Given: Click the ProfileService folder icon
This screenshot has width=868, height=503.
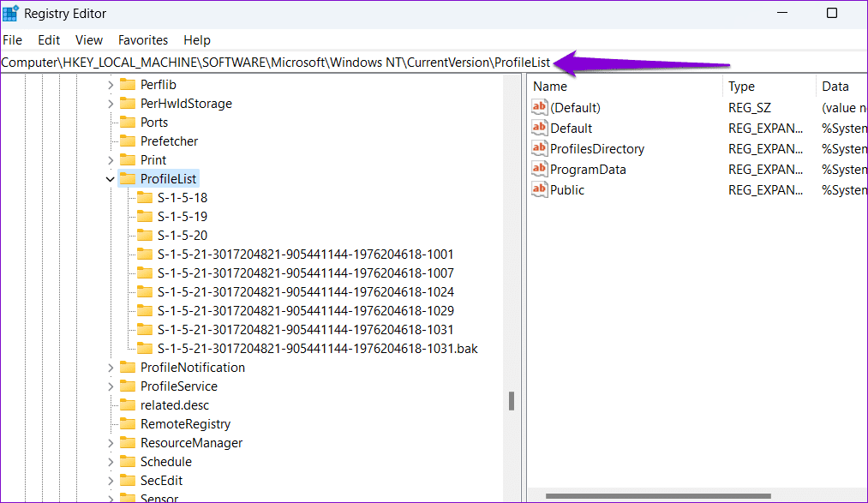Looking at the screenshot, I should click(128, 386).
